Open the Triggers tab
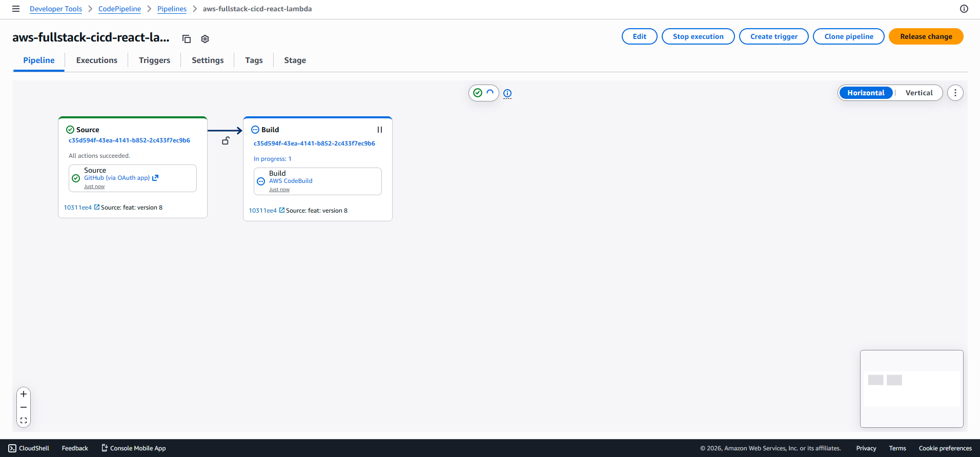The height and width of the screenshot is (457, 980). (x=154, y=60)
